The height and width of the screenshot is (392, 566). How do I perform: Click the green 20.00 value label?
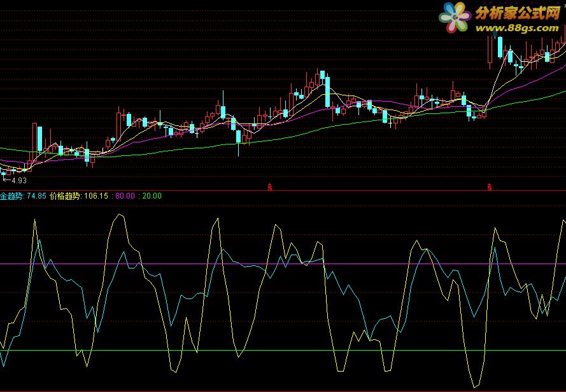pos(152,196)
